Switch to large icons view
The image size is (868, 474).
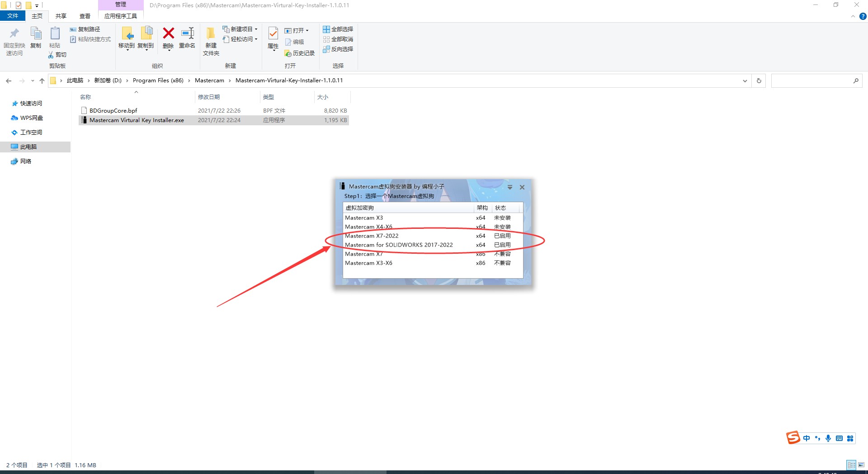pyautogui.click(x=861, y=465)
